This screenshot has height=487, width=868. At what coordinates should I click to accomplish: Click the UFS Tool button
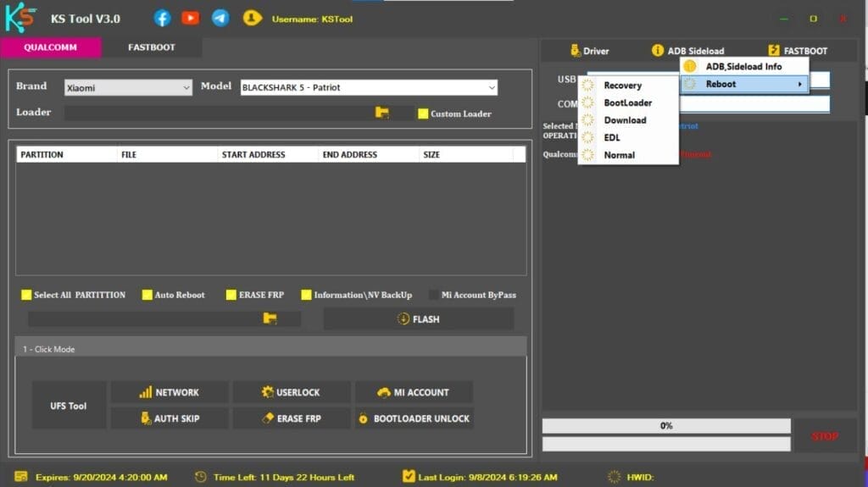pyautogui.click(x=69, y=406)
